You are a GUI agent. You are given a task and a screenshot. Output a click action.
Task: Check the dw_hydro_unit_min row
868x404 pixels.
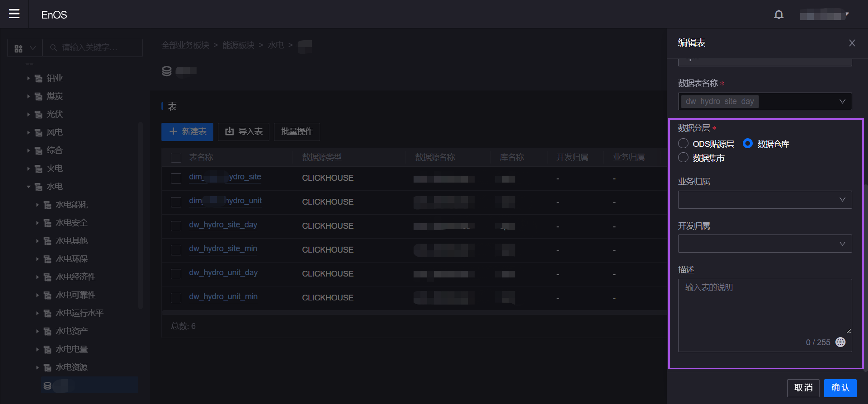point(176,298)
